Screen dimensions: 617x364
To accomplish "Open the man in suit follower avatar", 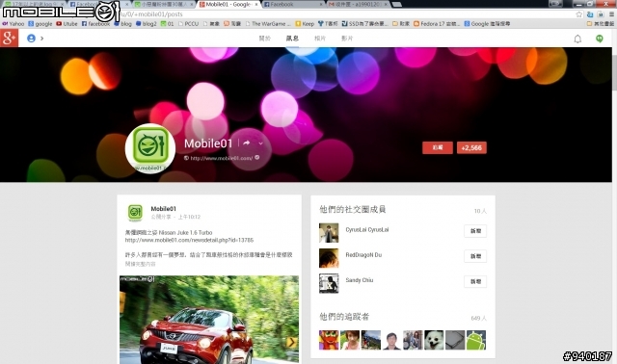I will pyautogui.click(x=391, y=340).
